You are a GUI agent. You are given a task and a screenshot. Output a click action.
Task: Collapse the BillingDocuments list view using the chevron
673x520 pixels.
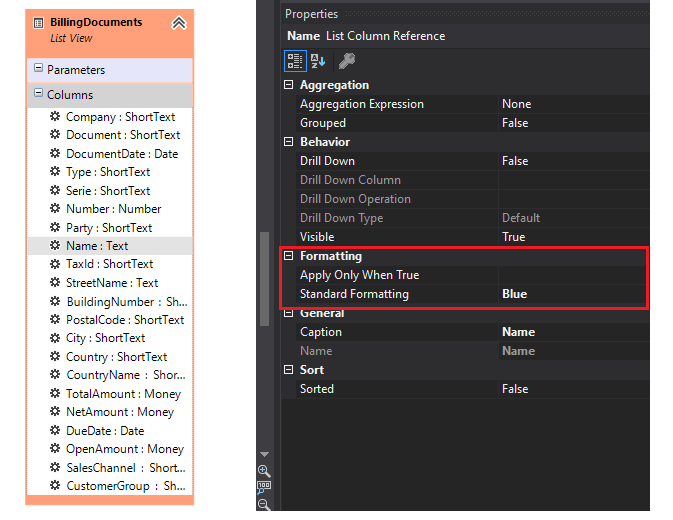[179, 23]
